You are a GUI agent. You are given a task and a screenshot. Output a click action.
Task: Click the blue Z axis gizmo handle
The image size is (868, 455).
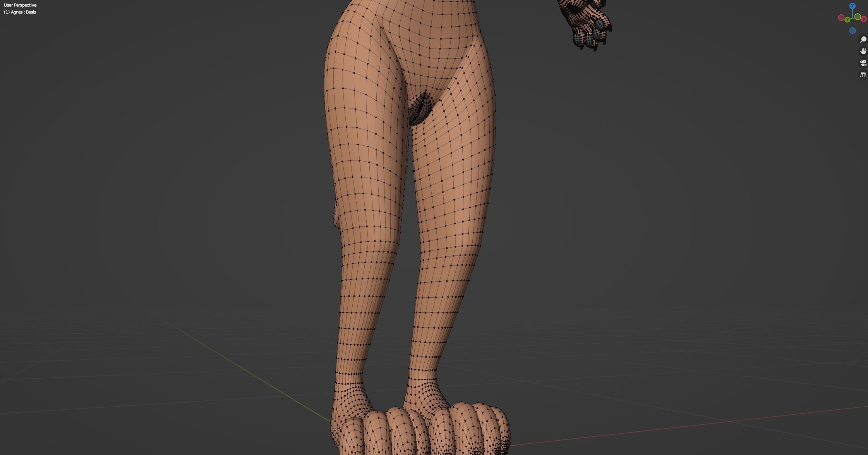coord(853,6)
